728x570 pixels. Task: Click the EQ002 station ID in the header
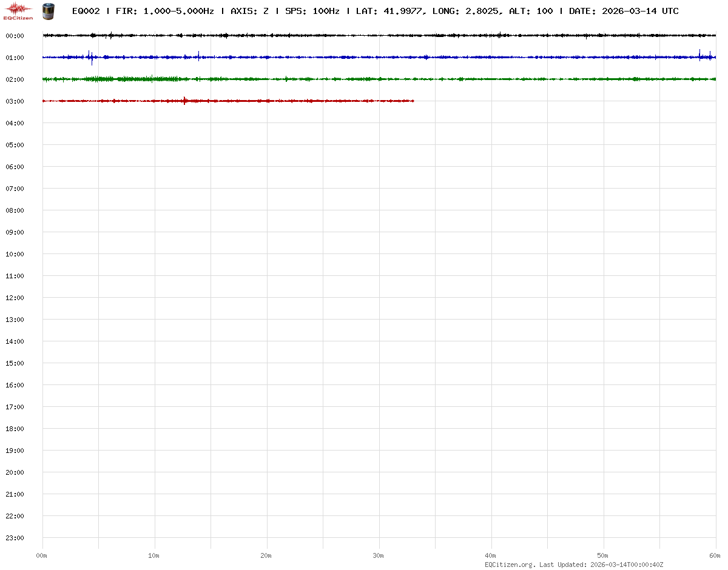coord(86,11)
